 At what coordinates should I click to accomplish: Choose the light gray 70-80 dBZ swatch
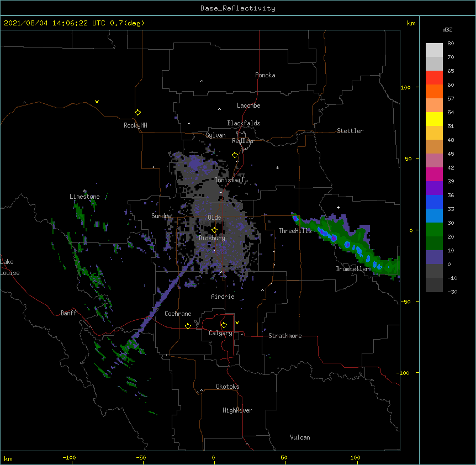pyautogui.click(x=434, y=50)
